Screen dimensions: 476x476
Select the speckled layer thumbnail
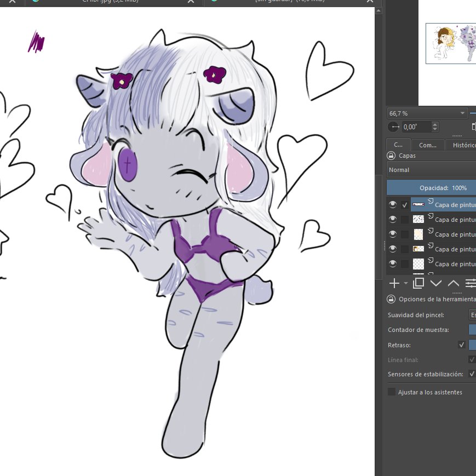point(418,219)
